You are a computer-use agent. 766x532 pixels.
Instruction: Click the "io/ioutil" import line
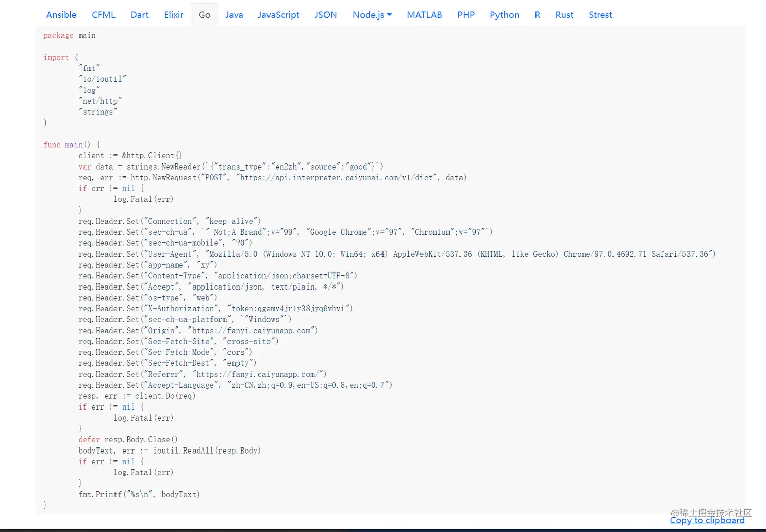(102, 79)
